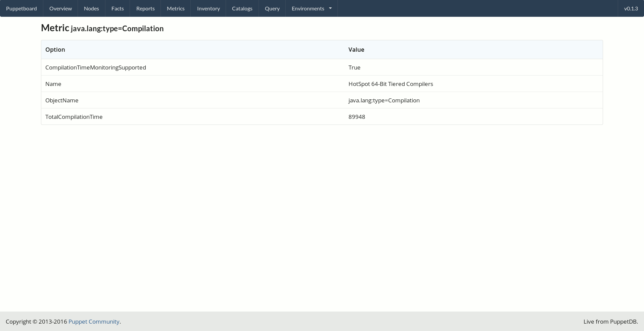Open the Inventory page

pos(208,8)
